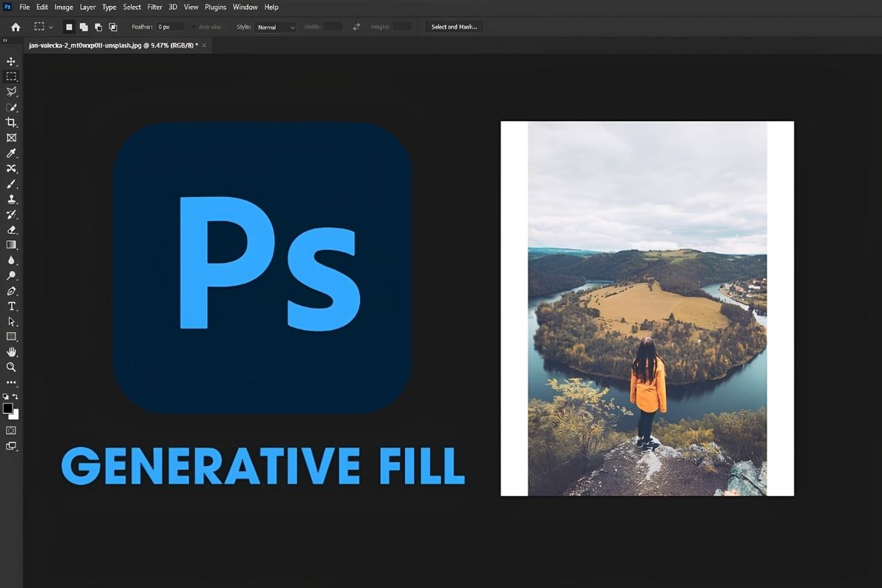Change screen mode icon

(x=11, y=445)
